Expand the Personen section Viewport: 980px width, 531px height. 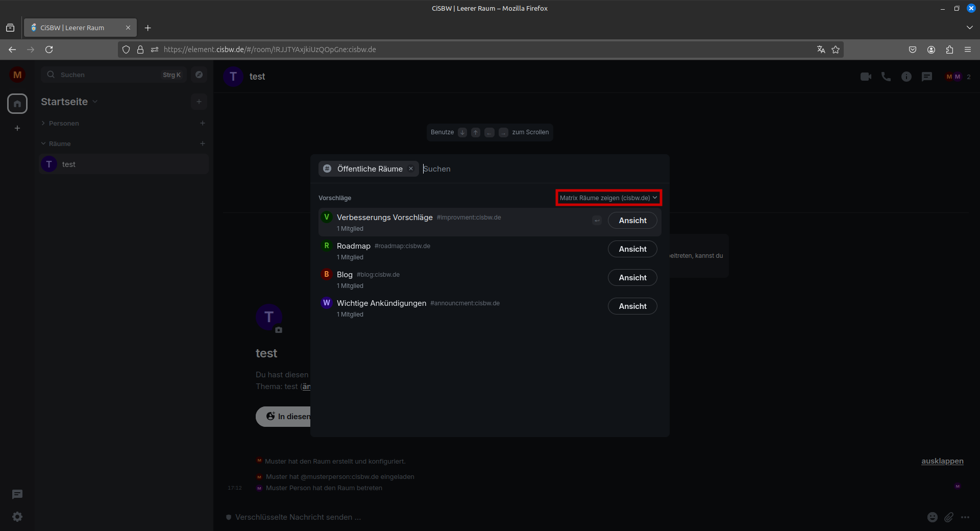click(63, 124)
